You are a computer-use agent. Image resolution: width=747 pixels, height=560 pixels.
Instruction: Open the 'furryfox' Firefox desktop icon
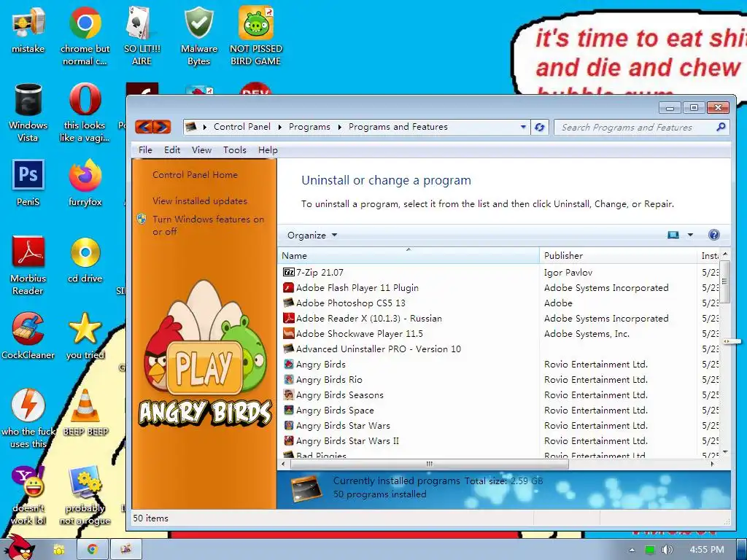click(x=85, y=183)
